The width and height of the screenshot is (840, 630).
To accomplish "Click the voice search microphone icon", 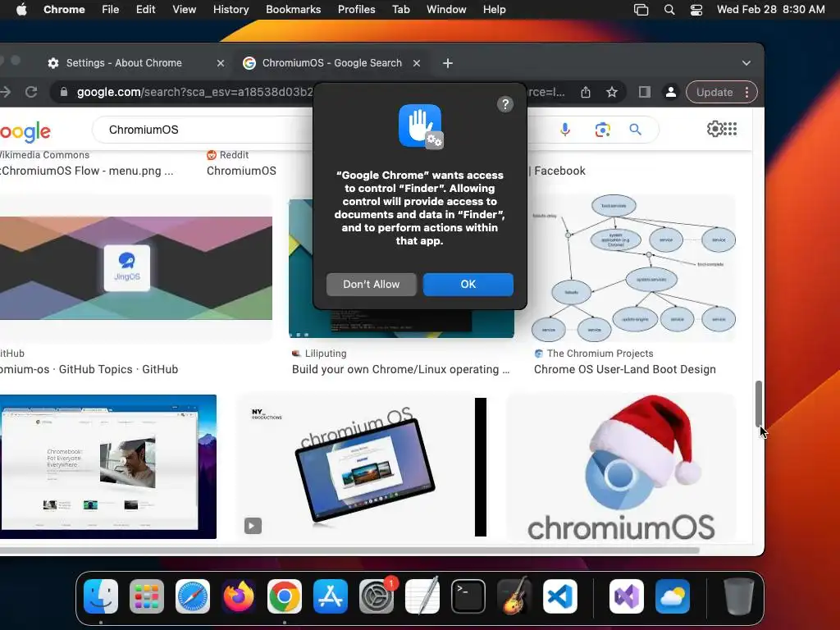I will pos(565,130).
